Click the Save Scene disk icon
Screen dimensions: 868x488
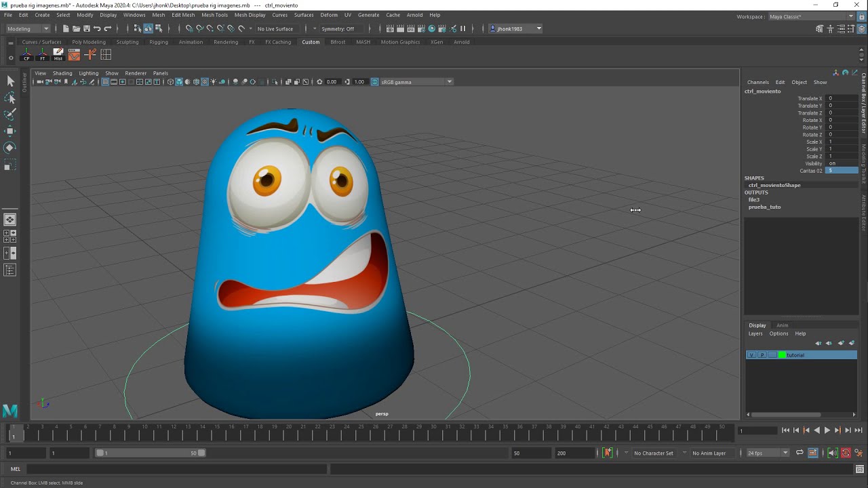coord(86,28)
